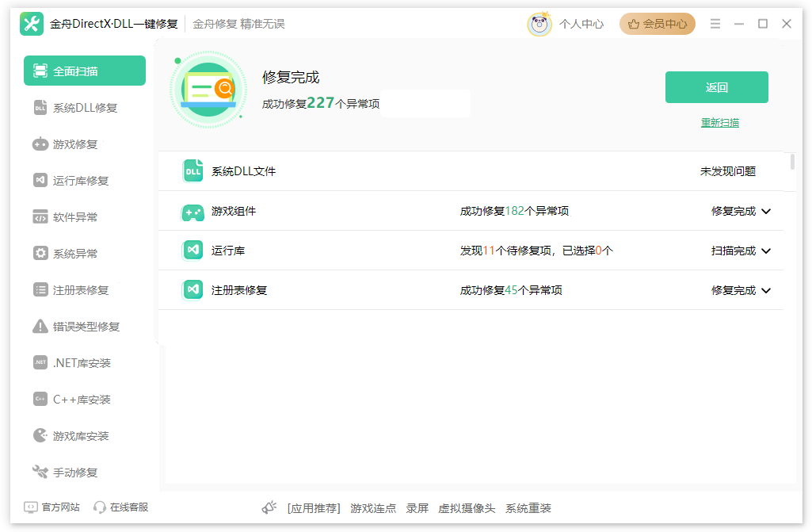Click the 金舟修复 精准无误 slogan text
The width and height of the screenshot is (812, 532).
(x=238, y=24)
